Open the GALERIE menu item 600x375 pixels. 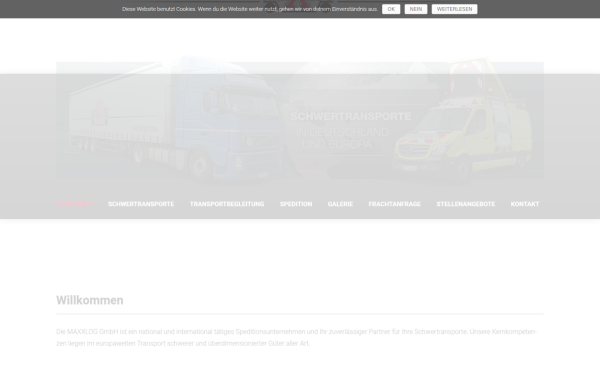tap(340, 204)
